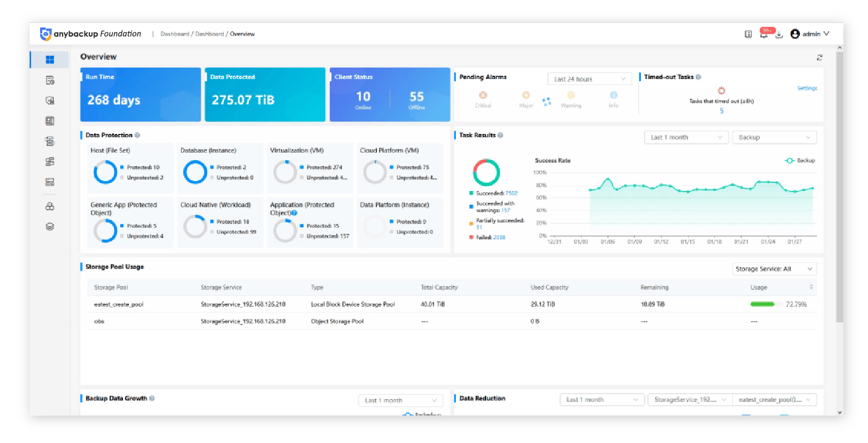Viewport: 868px width, 443px height.
Task: Click the Failed count 2338
Action: (499, 238)
